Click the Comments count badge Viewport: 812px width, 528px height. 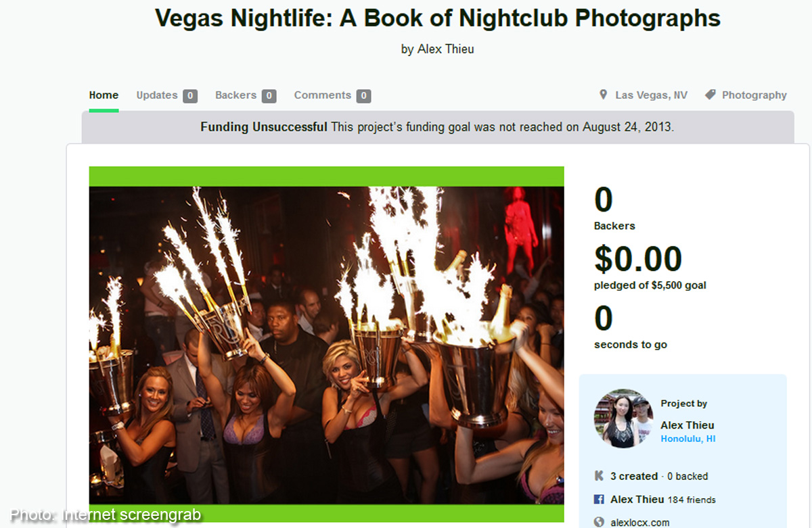pos(364,96)
